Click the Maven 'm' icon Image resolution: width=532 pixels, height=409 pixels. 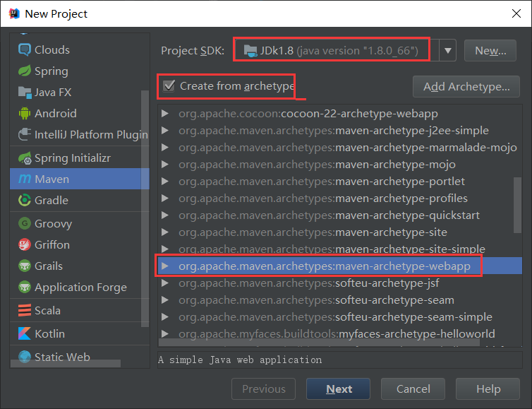25,179
